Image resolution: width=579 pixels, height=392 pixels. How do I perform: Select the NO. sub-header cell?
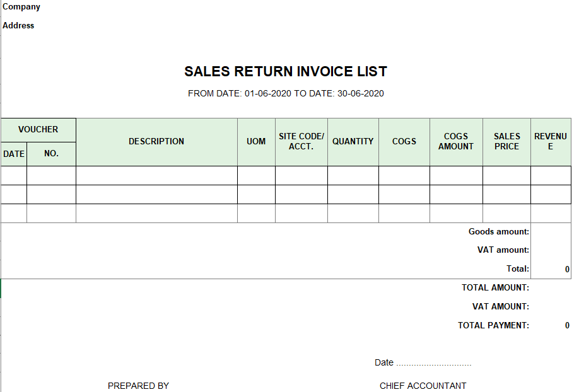[x=51, y=154]
